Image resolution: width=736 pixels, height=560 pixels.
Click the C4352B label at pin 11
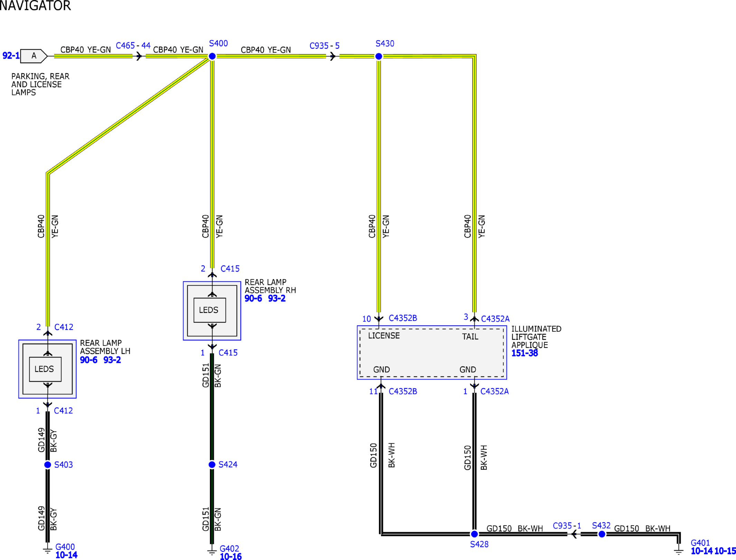403,392
